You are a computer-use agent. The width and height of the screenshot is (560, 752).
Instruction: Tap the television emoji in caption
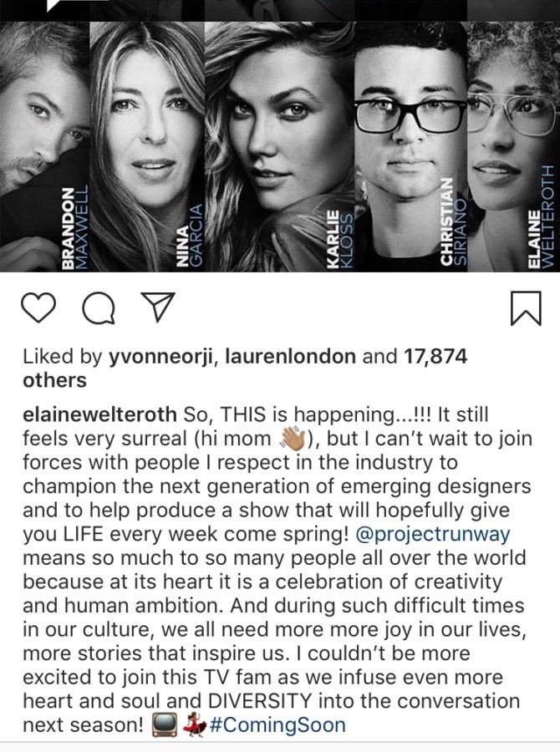pyautogui.click(x=165, y=724)
